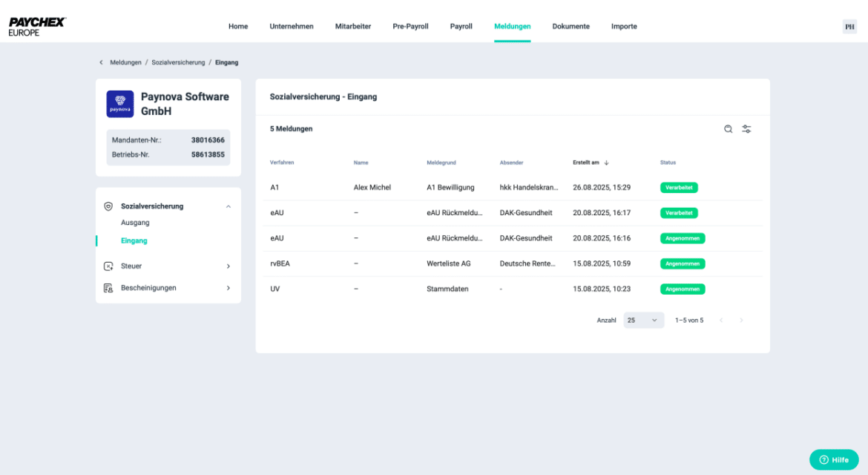Sort by Name column header
The width and height of the screenshot is (868, 475).
point(361,163)
